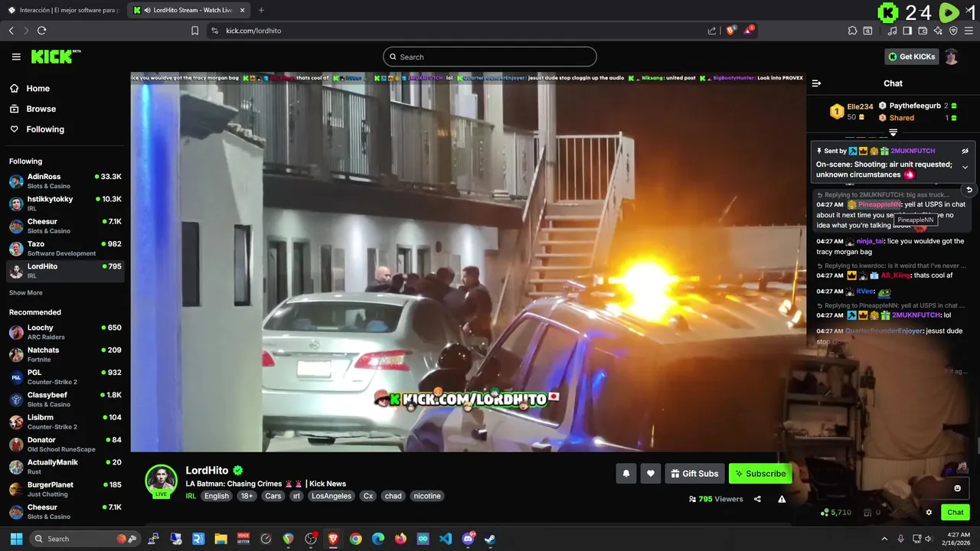
Task: Open Loochy recommended channel
Action: 65,332
